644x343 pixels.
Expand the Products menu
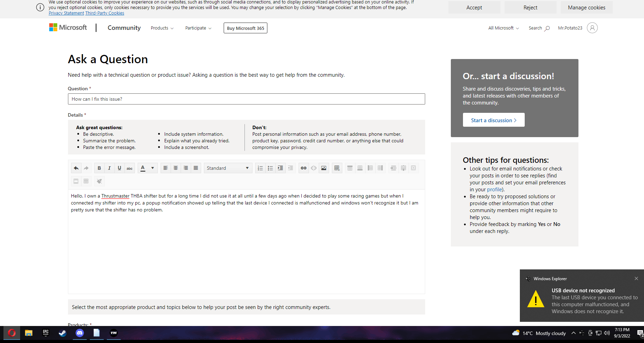tap(162, 28)
